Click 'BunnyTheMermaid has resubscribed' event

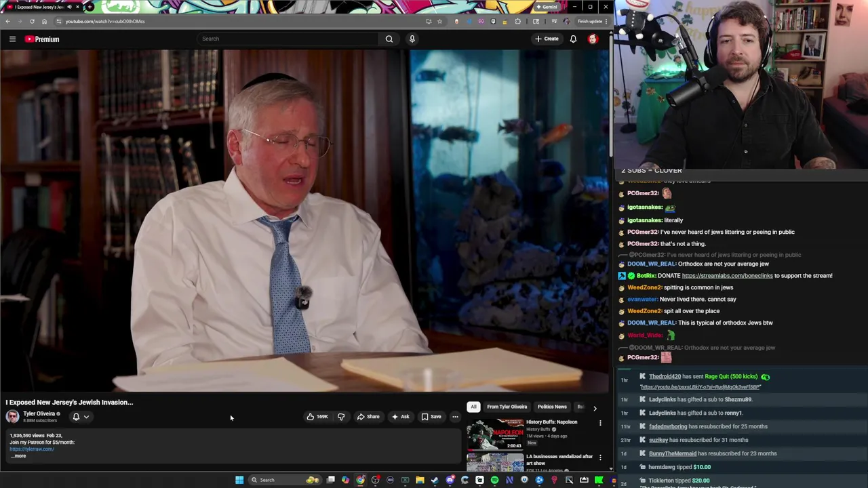[x=713, y=453]
